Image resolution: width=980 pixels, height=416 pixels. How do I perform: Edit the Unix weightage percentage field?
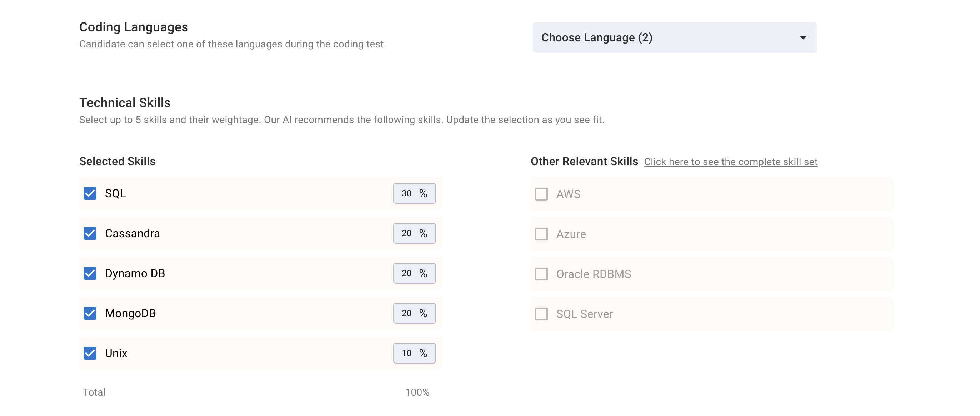[x=414, y=353]
